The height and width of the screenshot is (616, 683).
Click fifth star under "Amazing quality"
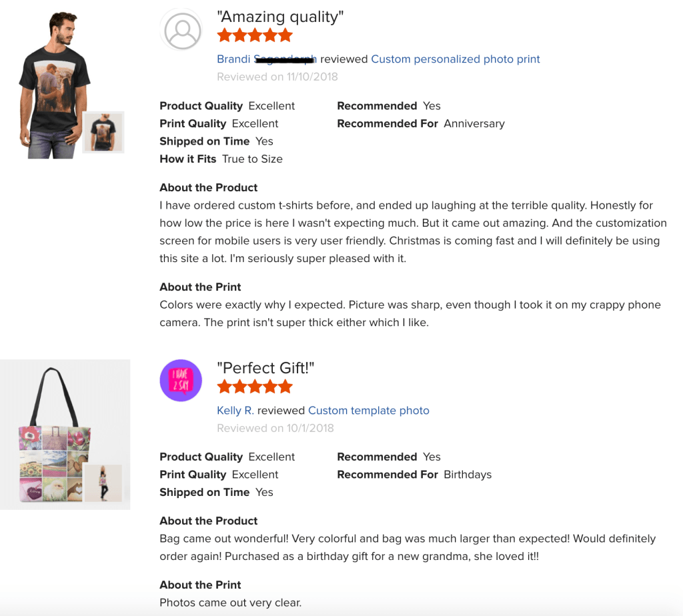(285, 35)
